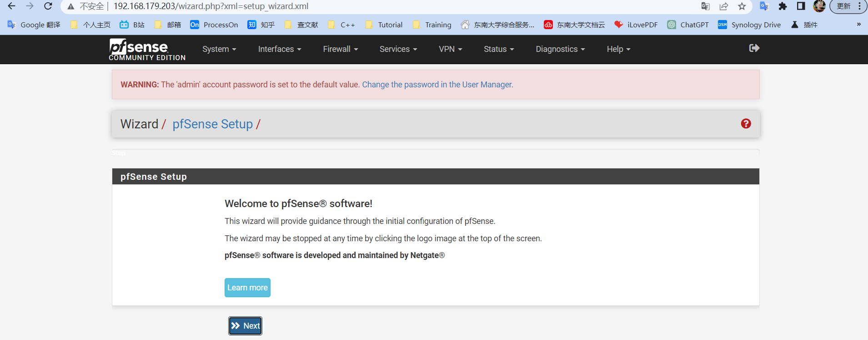
Task: Click the pfSense Community Edition logo
Action: coord(147,50)
